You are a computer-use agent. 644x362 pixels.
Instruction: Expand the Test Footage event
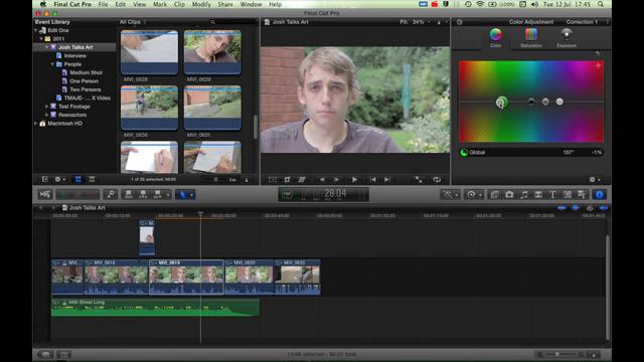pos(47,106)
